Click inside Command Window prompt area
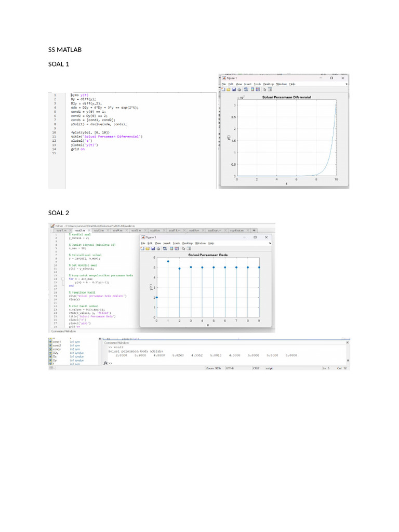The height and width of the screenshot is (532, 399). 228,363
